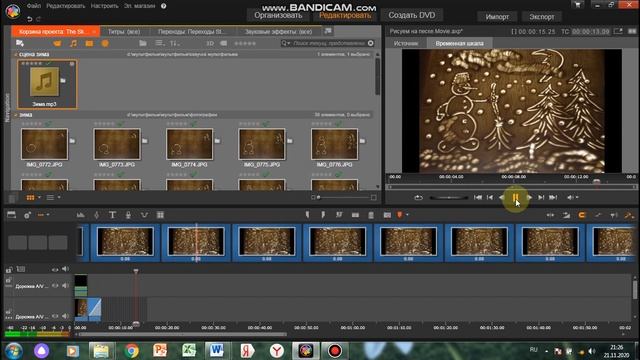Click the add library tab icon
Screen dimensions: 640x360
pyautogui.click(x=328, y=31)
